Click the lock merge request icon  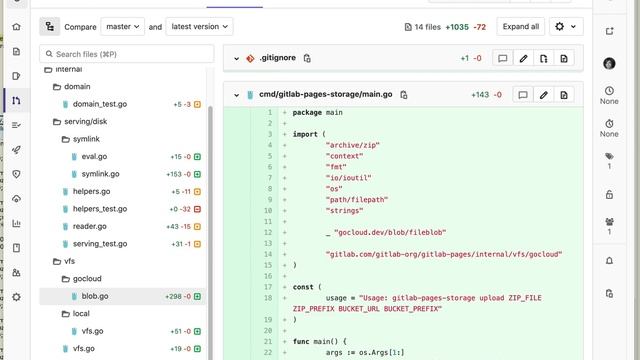pos(609,194)
